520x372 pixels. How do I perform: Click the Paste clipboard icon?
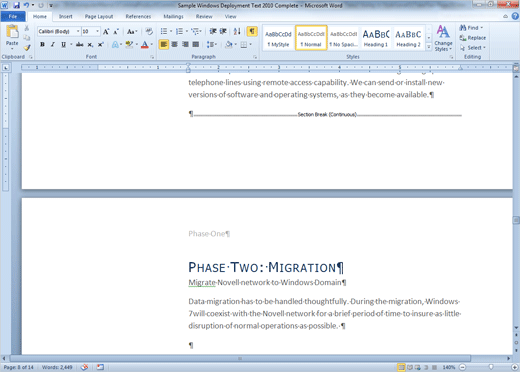[x=12, y=32]
